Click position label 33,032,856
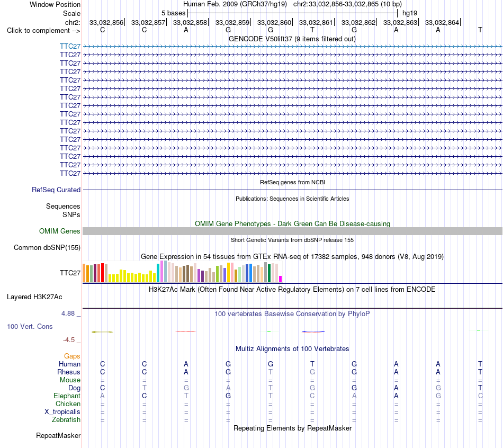503x448 pixels. point(106,22)
